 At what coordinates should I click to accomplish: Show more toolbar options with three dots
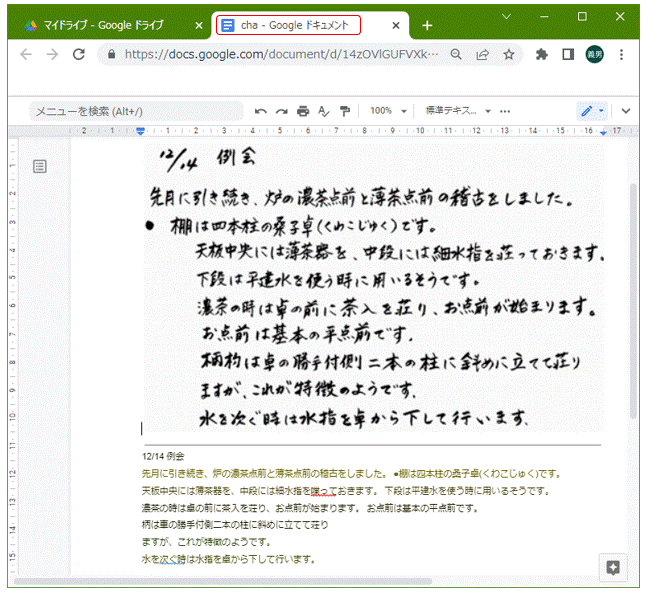505,111
